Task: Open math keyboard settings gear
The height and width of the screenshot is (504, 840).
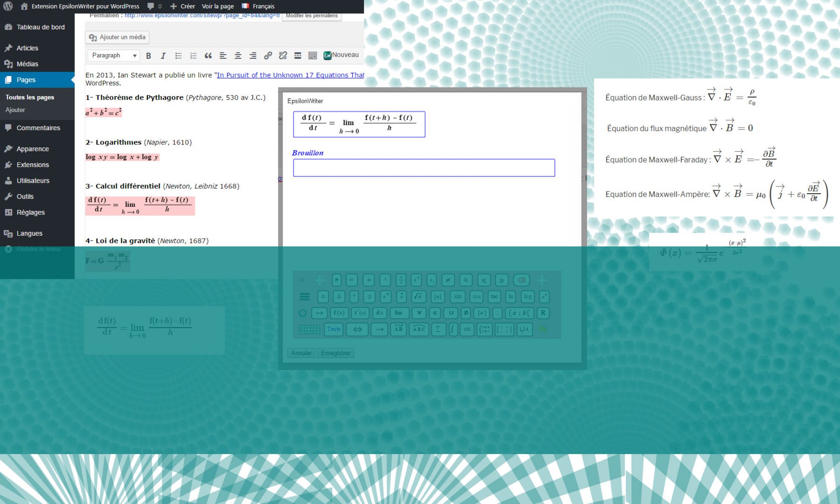Action: click(302, 313)
